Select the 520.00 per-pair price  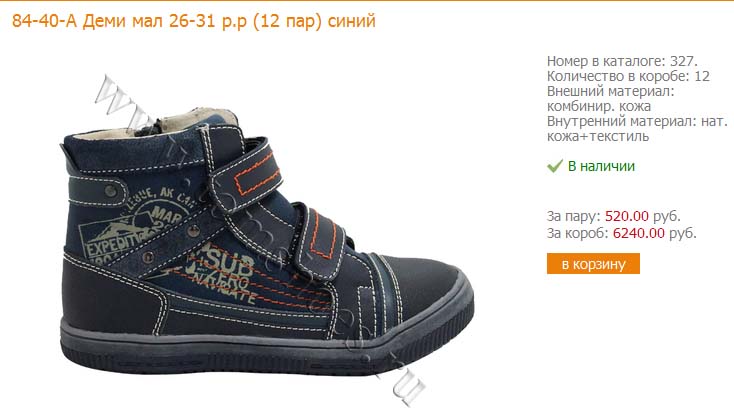(627, 216)
